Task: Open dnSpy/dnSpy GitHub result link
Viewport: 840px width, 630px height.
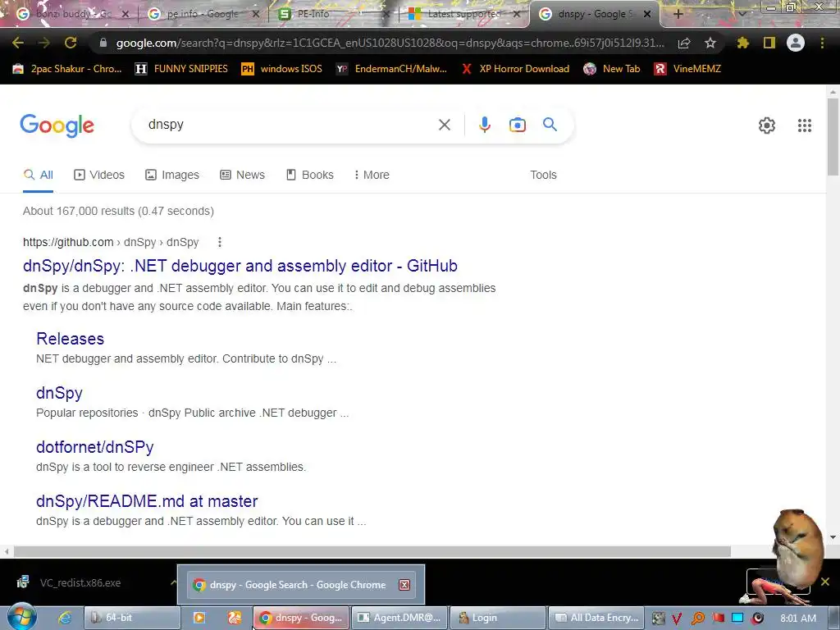Action: tap(240, 266)
